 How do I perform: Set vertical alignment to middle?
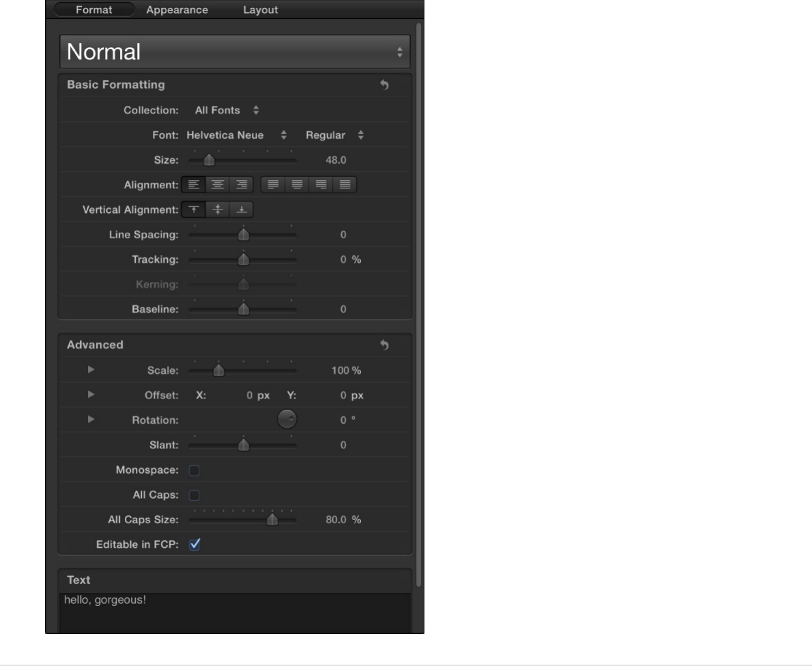pos(218,209)
